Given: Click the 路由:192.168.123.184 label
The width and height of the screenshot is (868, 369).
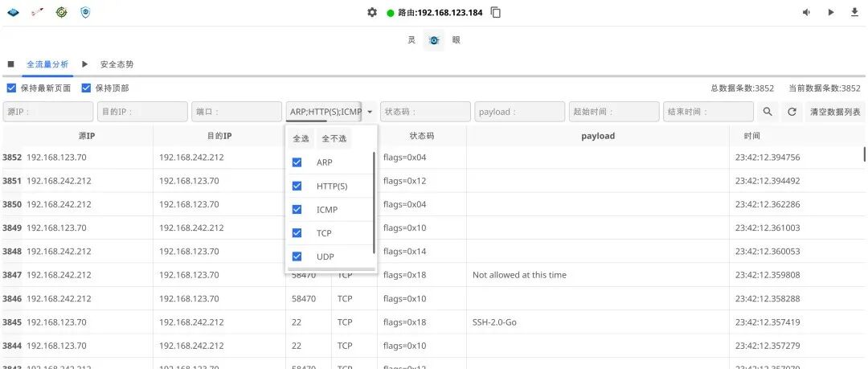Looking at the screenshot, I should pyautogui.click(x=440, y=13).
